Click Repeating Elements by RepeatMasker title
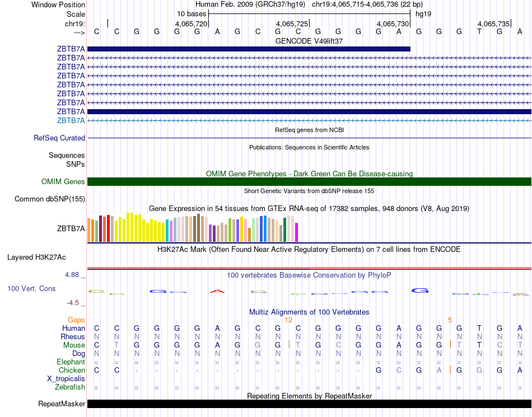The height and width of the screenshot is (417, 532). click(x=309, y=396)
